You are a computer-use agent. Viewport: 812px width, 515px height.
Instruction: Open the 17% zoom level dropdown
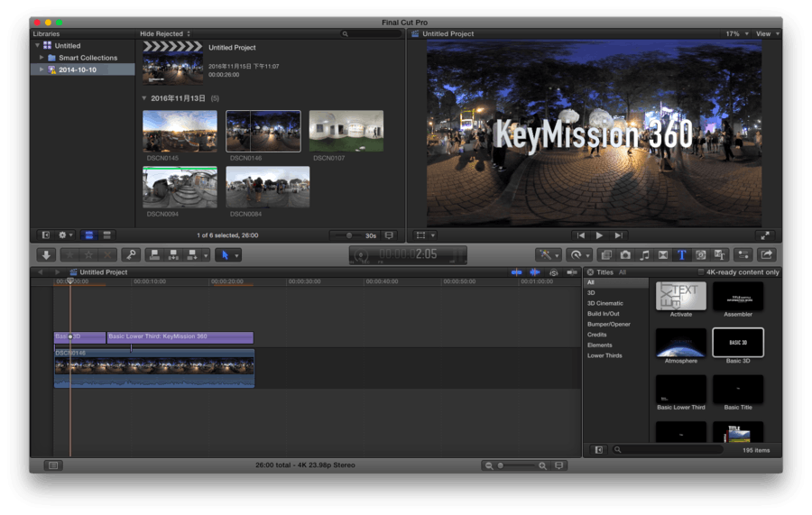tap(737, 33)
